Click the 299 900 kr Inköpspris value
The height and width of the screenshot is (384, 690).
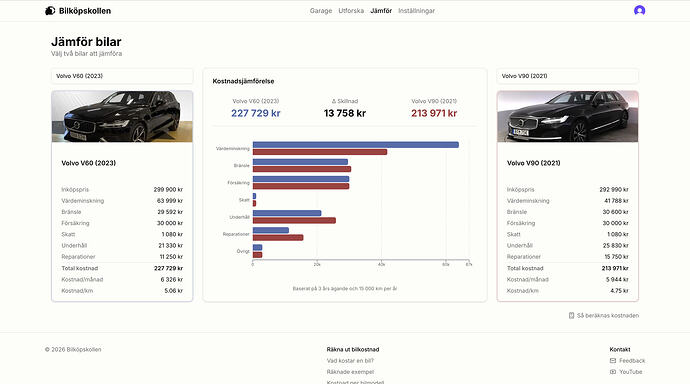(168, 190)
